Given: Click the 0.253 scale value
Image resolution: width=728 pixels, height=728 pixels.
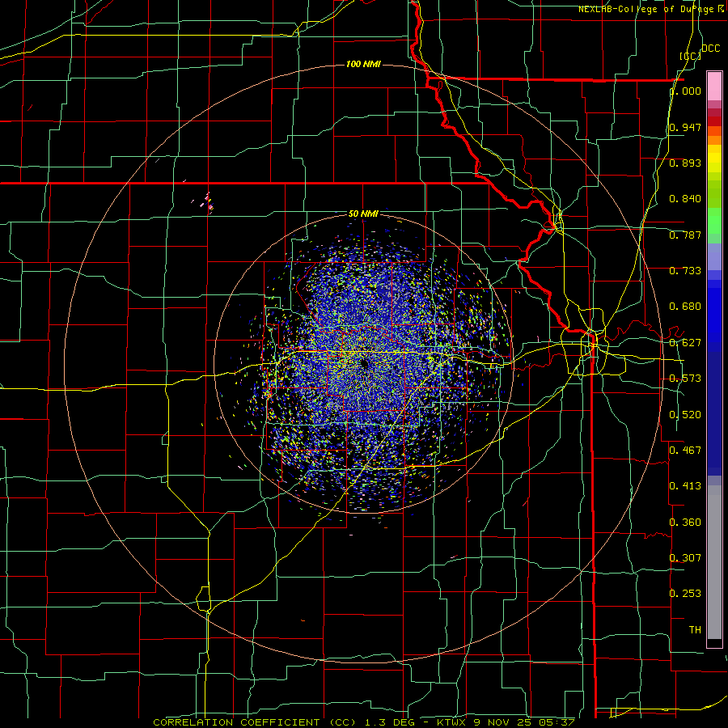Looking at the screenshot, I should 685,594.
